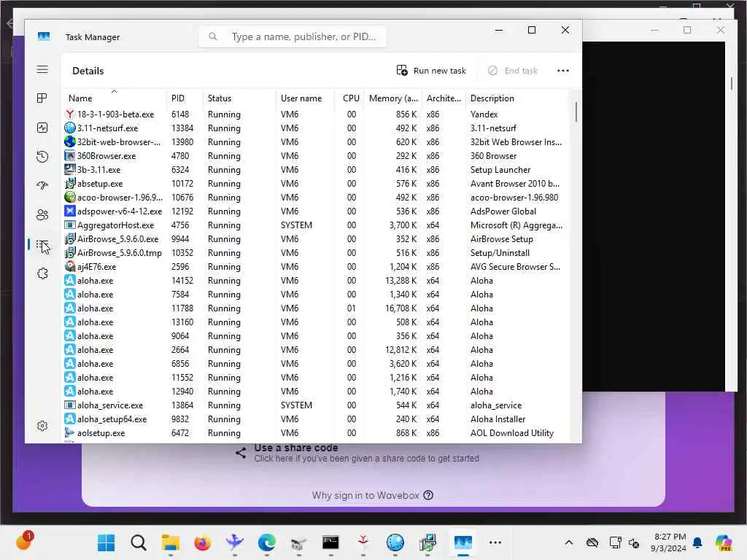This screenshot has width=747, height=560.
Task: Click SYSTEM user for AggregatorHost.exe
Action: (296, 225)
